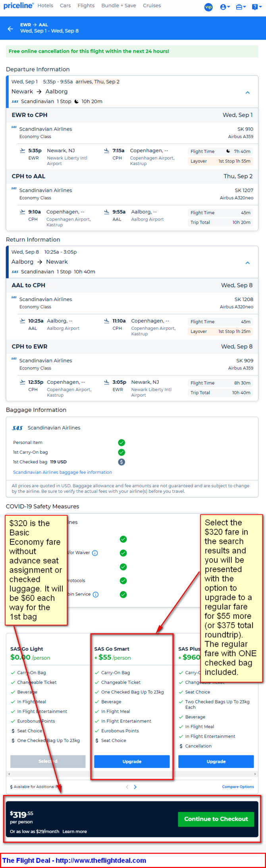This screenshot has width=266, height=868.
Task: Open the VIP badge icon
Action: [x=208, y=7]
